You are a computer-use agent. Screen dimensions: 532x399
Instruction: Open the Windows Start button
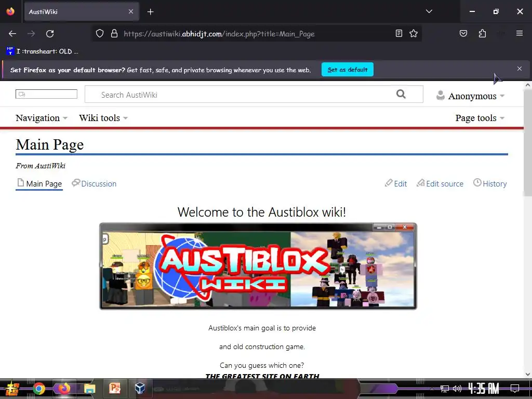12,389
